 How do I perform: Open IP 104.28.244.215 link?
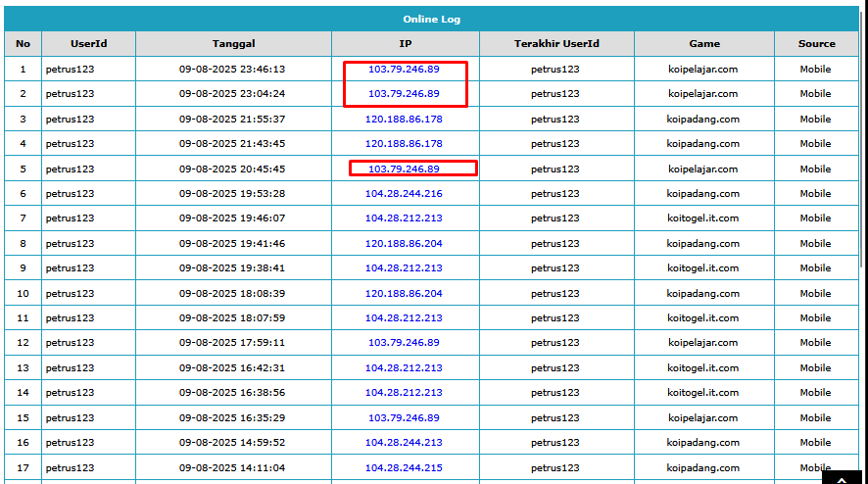pyautogui.click(x=404, y=468)
